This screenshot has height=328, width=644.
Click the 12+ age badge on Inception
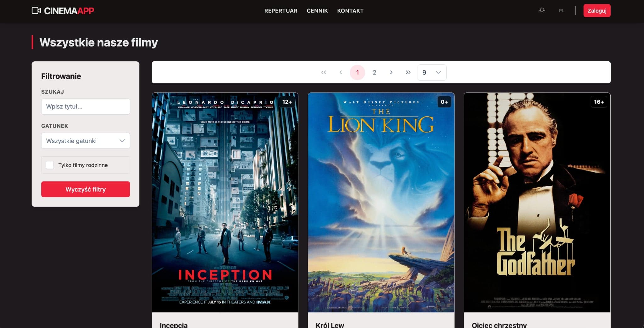point(287,102)
